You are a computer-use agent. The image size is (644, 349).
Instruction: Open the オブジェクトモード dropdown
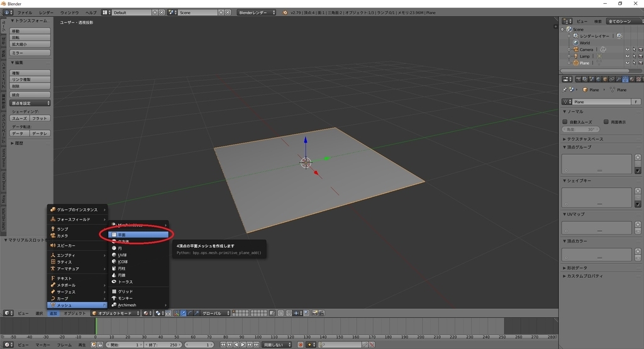[115, 313]
